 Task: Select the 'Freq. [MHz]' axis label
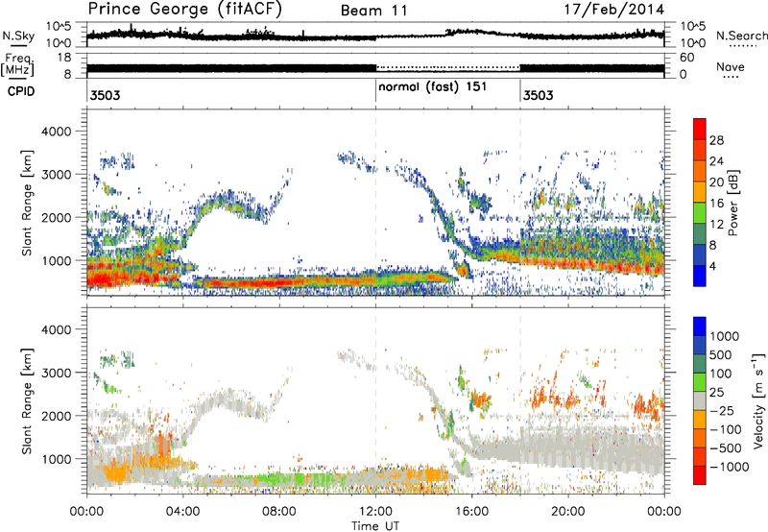click(x=18, y=64)
